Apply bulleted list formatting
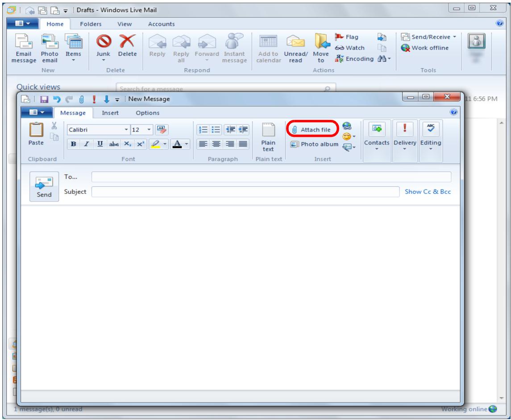Viewport: 511px width, 420px height. (216, 130)
